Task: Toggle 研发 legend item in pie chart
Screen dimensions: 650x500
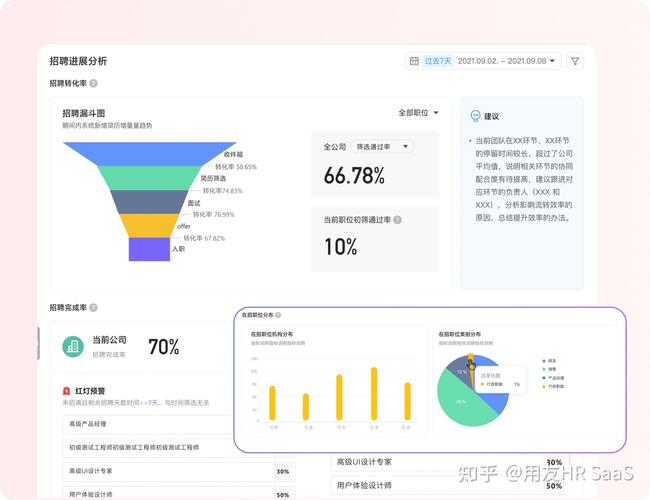Action: pos(550,361)
